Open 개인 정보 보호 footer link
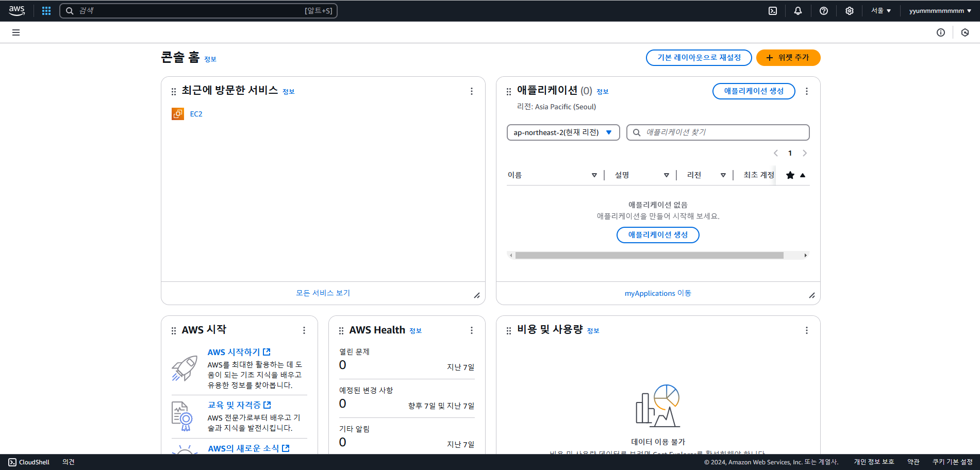Image resolution: width=980 pixels, height=470 pixels. pos(874,462)
